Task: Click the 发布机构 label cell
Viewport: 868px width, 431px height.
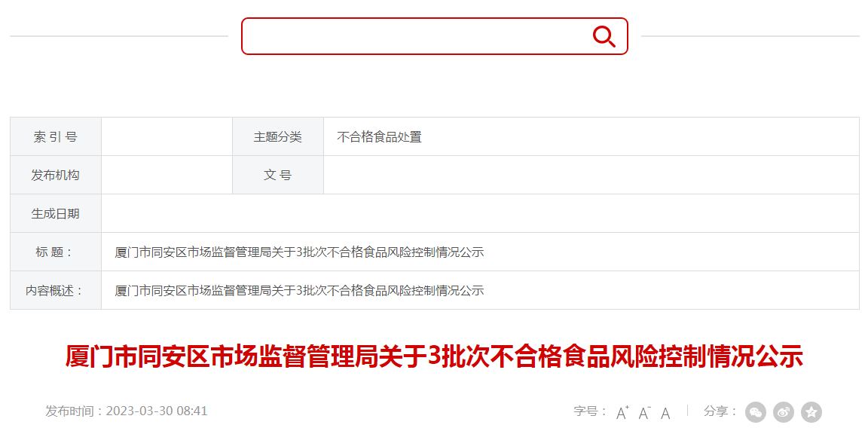Action: pos(55,175)
